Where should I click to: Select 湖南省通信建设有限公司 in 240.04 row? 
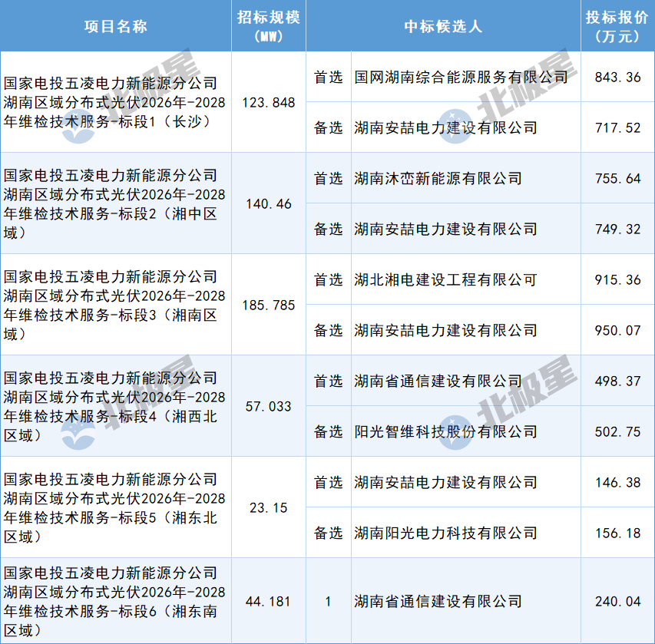coord(466,601)
